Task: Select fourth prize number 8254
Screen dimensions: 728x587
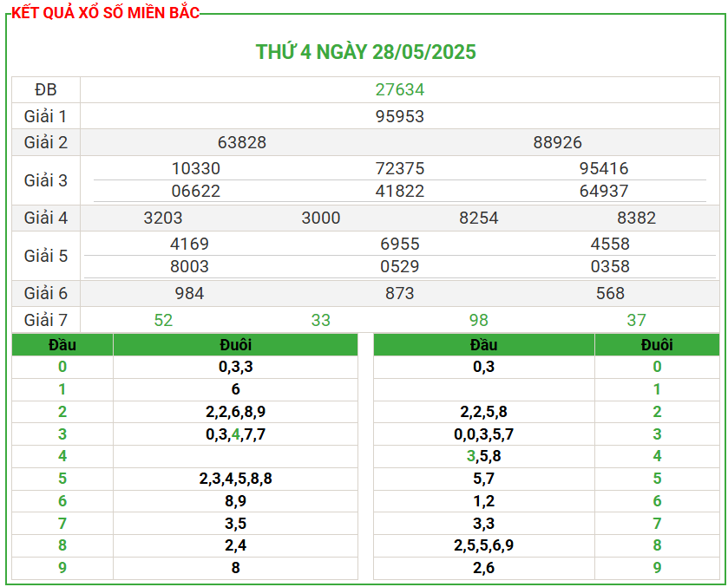Action: click(479, 218)
